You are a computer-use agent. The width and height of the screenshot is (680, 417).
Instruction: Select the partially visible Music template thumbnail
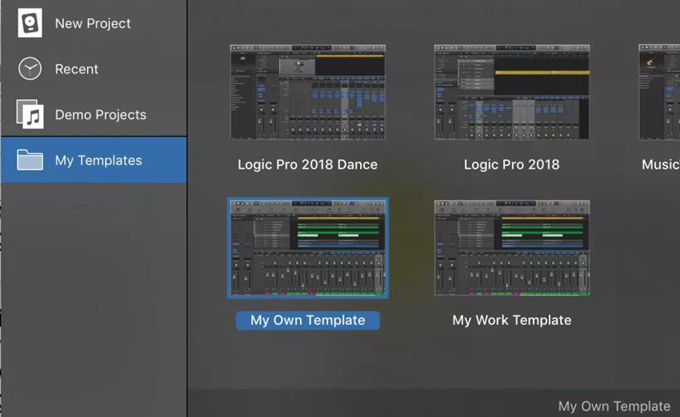pyautogui.click(x=659, y=92)
